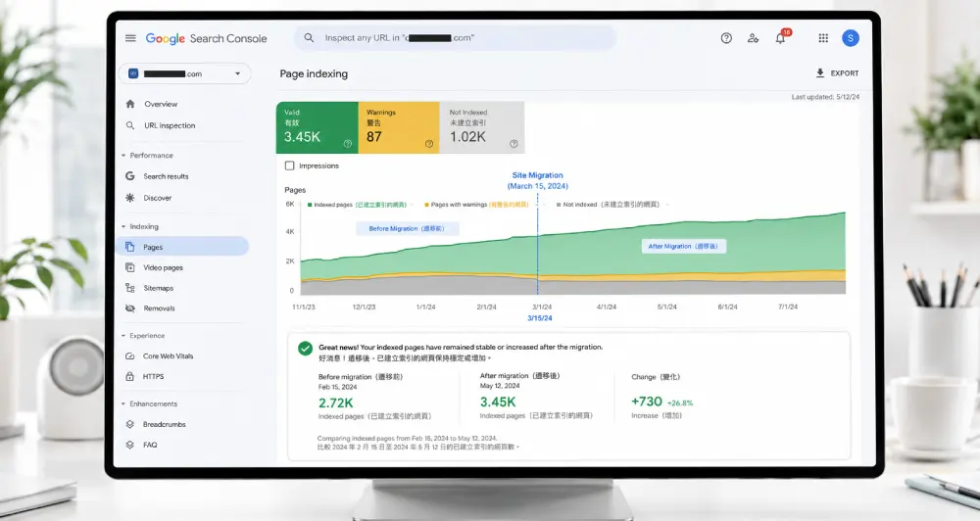Viewport: 980px width, 521px height.
Task: Click the Breadcrumbs layers icon
Action: pos(130,424)
